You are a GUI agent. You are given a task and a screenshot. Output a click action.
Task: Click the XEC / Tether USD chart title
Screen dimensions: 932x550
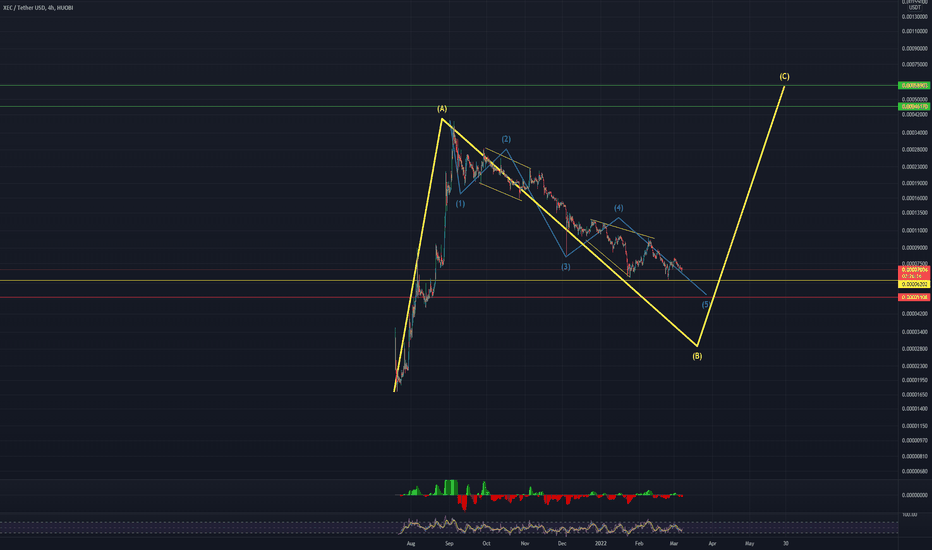tap(38, 8)
